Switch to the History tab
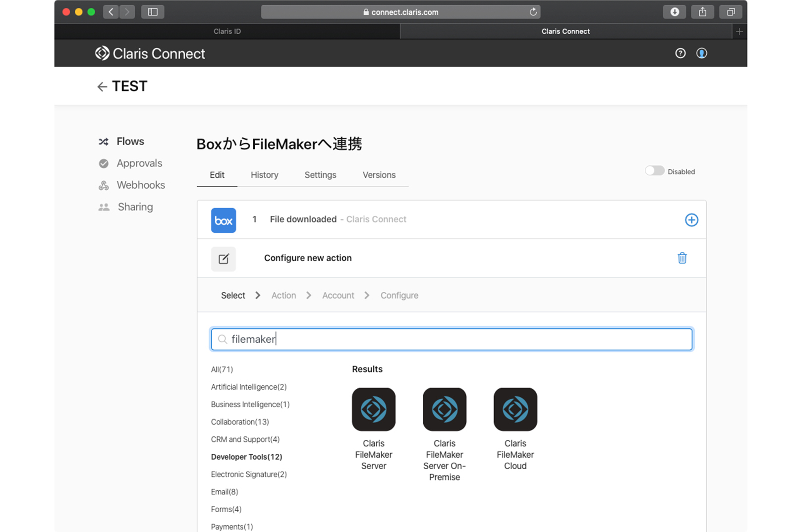This screenshot has width=793, height=532. pyautogui.click(x=264, y=175)
